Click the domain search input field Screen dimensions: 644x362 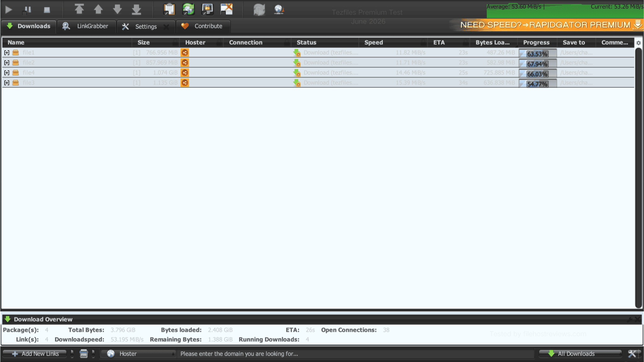[355, 354]
